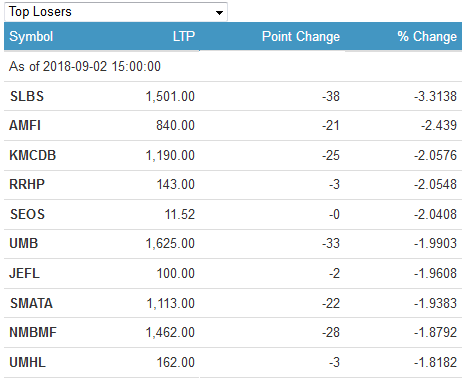This screenshot has height=379, width=465.
Task: Click the JEFL symbol link
Action: 24,273
